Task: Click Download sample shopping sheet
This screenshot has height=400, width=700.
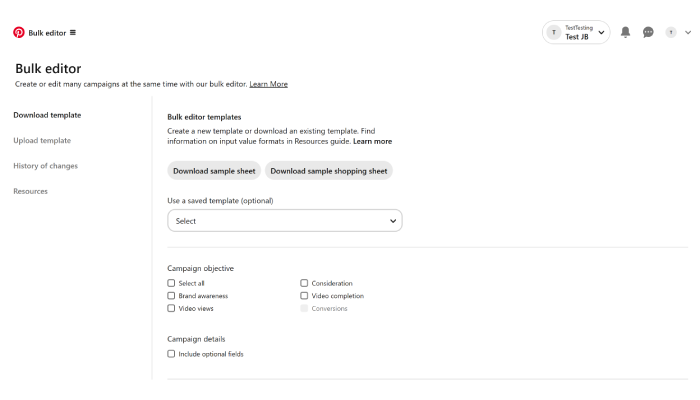Action: 329,171
